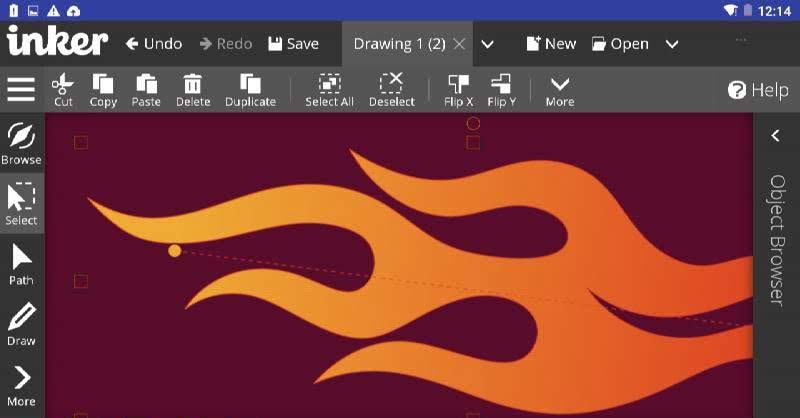This screenshot has width=800, height=418.
Task: Click the yellow gradient handle dot
Action: [174, 251]
